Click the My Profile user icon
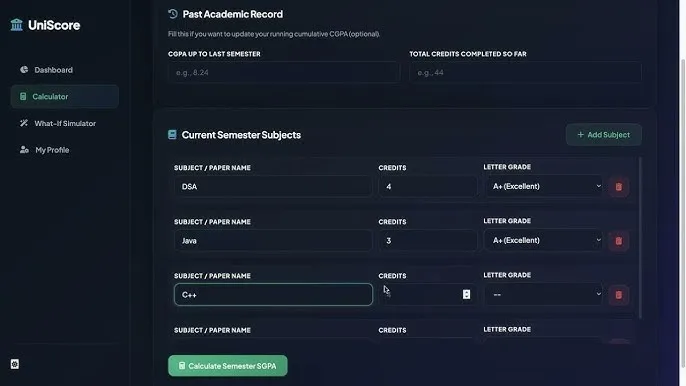 (x=24, y=150)
